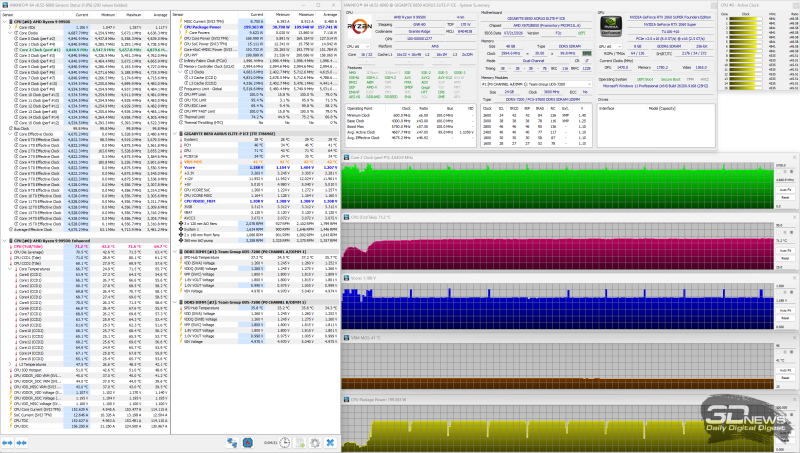Click the clock reset-timer icon

tap(285, 442)
